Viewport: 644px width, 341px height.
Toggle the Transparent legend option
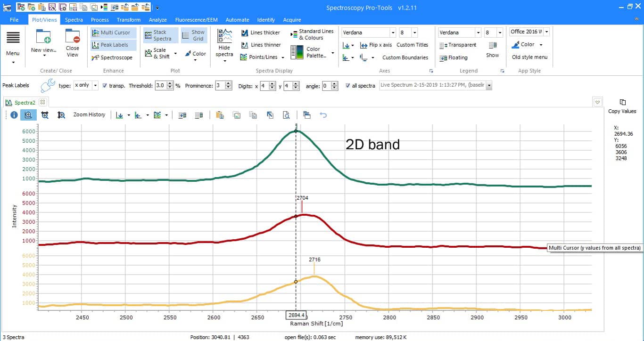pos(458,45)
